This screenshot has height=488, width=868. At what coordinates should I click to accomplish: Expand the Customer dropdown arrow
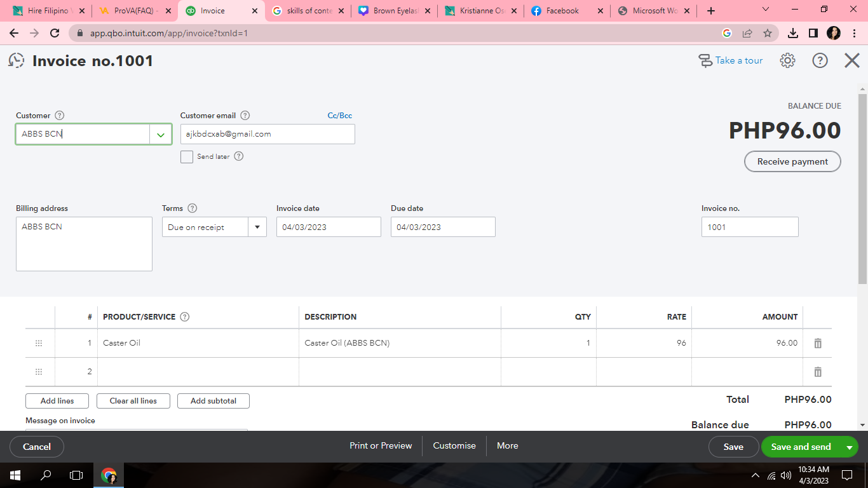[x=161, y=135]
